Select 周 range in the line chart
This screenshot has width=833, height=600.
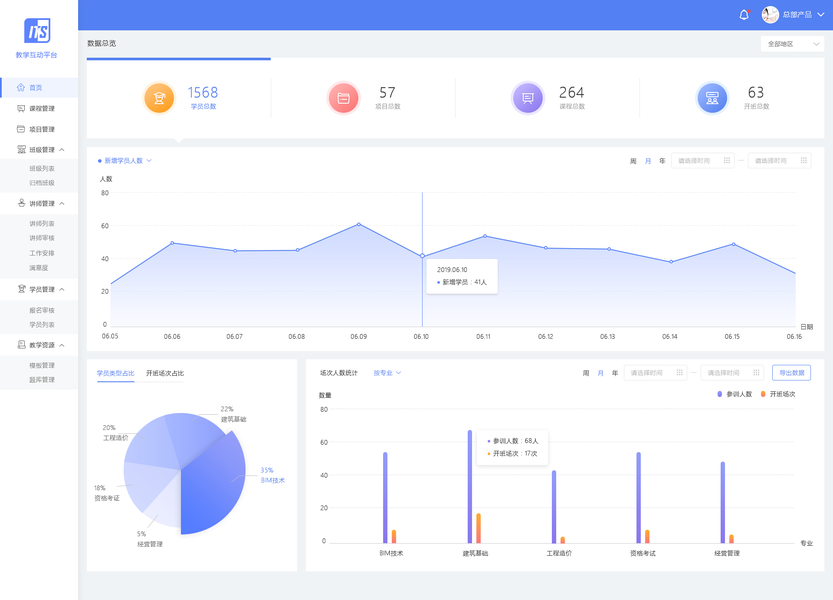coord(633,161)
